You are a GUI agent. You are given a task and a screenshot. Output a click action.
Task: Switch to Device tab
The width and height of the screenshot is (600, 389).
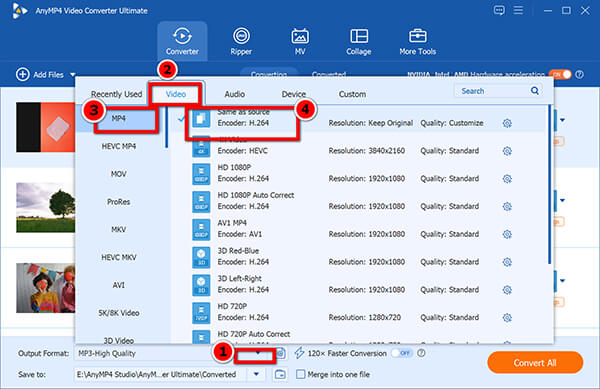(293, 94)
